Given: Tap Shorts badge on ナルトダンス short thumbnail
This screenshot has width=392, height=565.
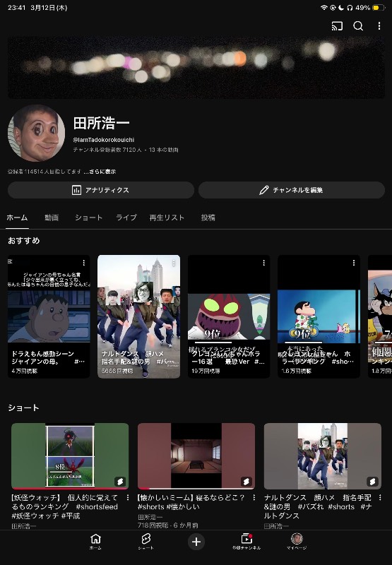Looking at the screenshot, I should pyautogui.click(x=372, y=481).
